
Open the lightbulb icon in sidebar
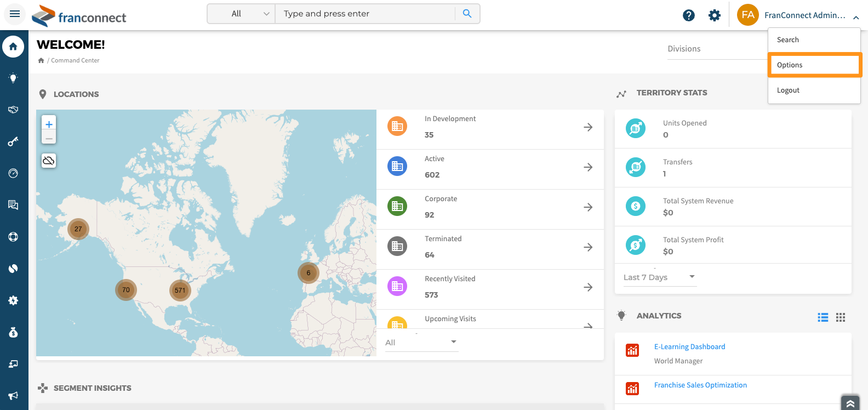tap(13, 78)
